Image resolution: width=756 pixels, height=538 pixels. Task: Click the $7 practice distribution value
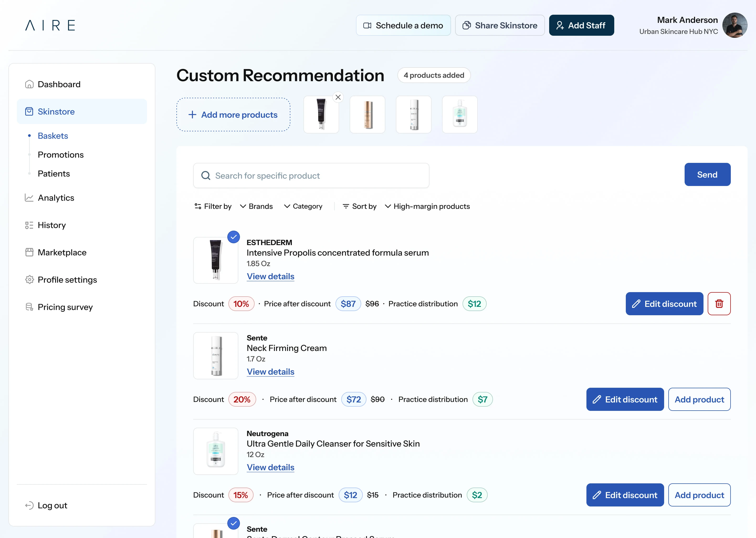pyautogui.click(x=482, y=399)
